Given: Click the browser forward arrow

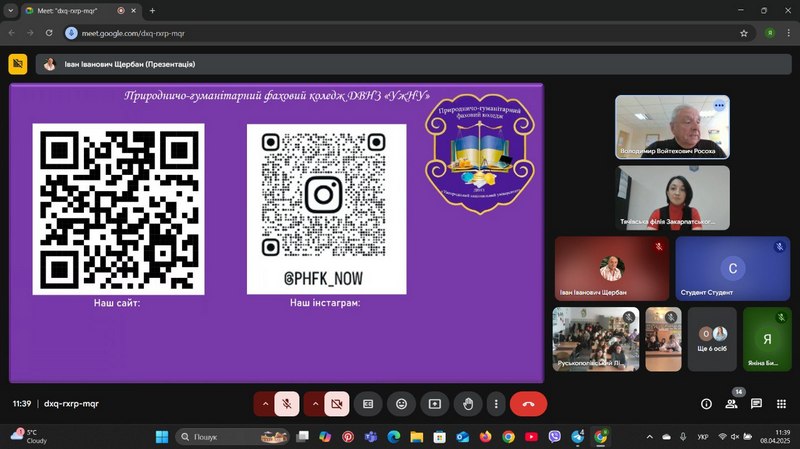Looking at the screenshot, I should (30, 33).
